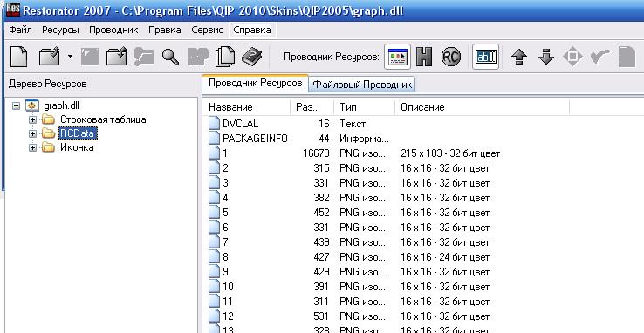
Task: Switch to RC view mode icon
Action: click(450, 57)
